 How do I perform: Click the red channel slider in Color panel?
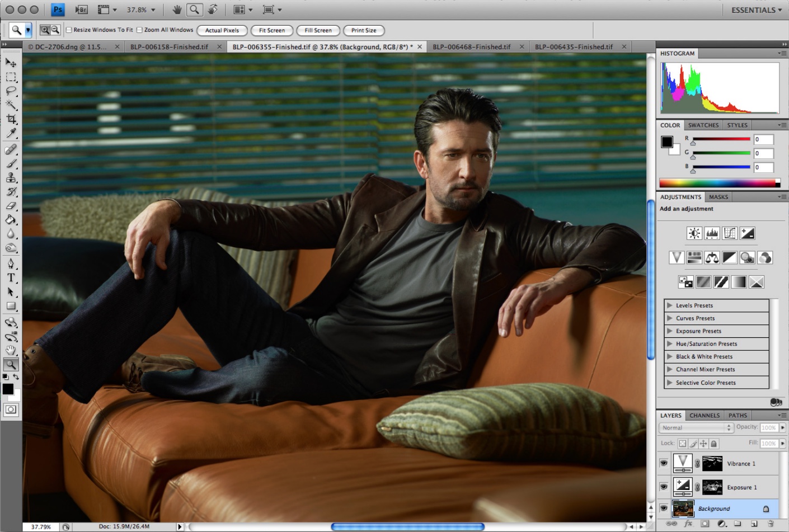(x=721, y=139)
